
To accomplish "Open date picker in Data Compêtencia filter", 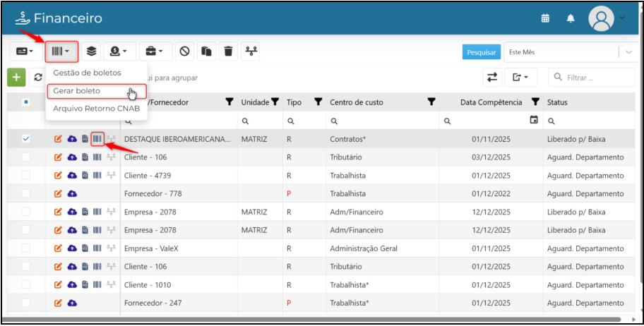I will tap(534, 120).
